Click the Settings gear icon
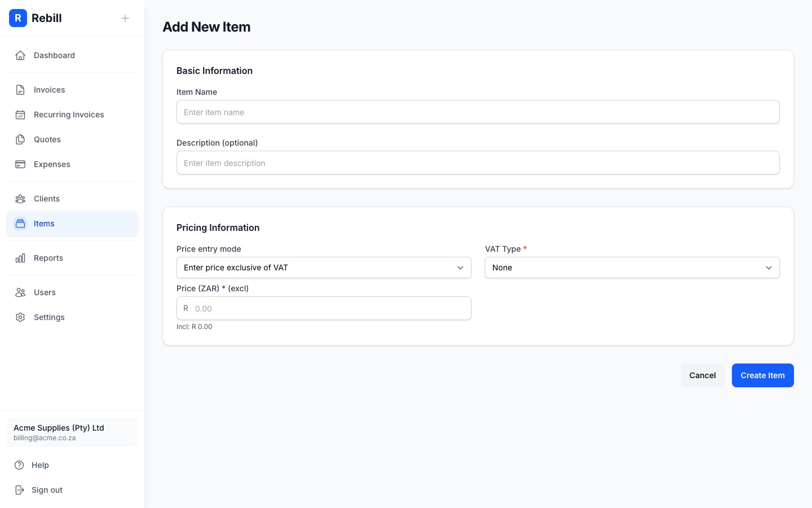 [x=20, y=317]
